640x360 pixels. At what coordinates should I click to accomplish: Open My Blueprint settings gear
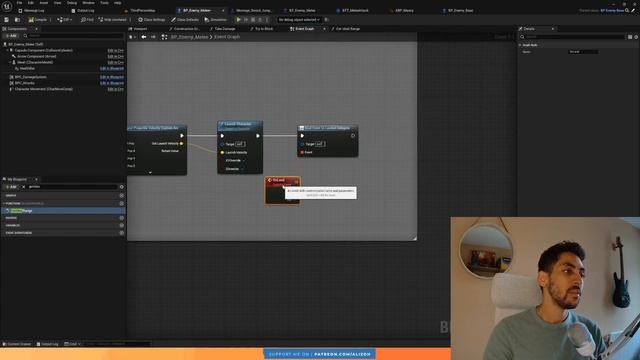pyautogui.click(x=122, y=187)
